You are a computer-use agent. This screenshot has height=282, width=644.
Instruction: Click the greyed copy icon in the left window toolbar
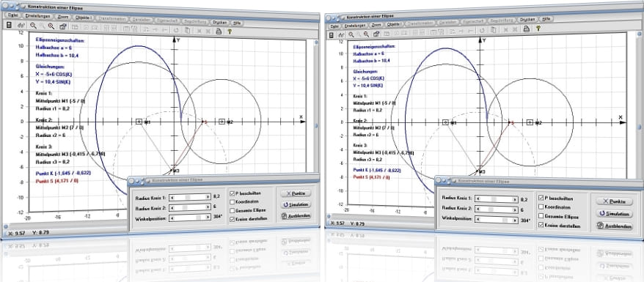188,30
